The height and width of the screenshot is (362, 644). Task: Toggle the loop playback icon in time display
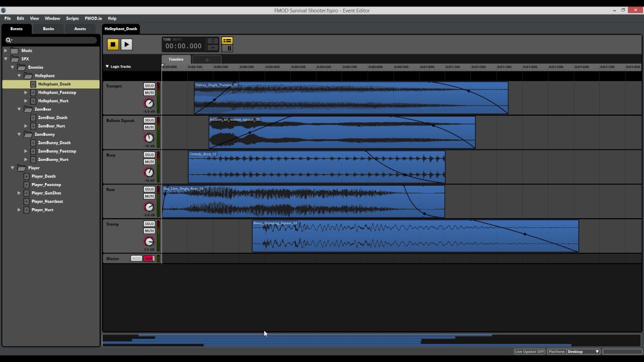click(x=212, y=41)
